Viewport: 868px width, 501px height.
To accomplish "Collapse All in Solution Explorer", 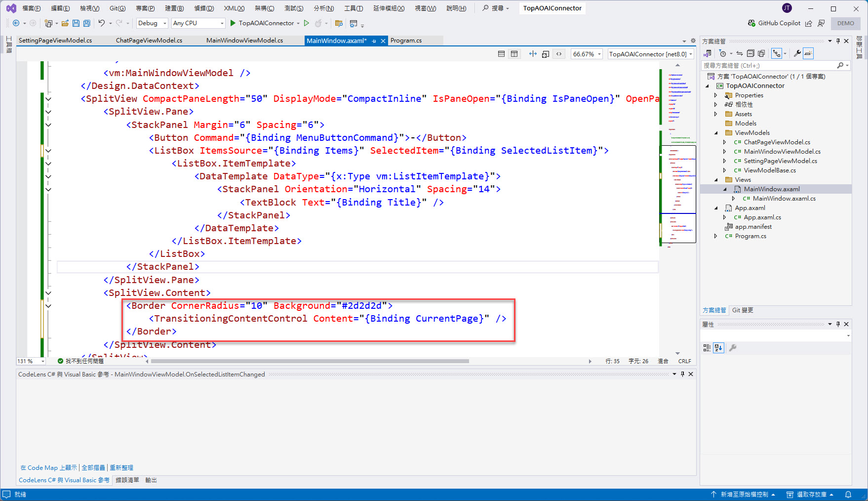I will pyautogui.click(x=750, y=53).
